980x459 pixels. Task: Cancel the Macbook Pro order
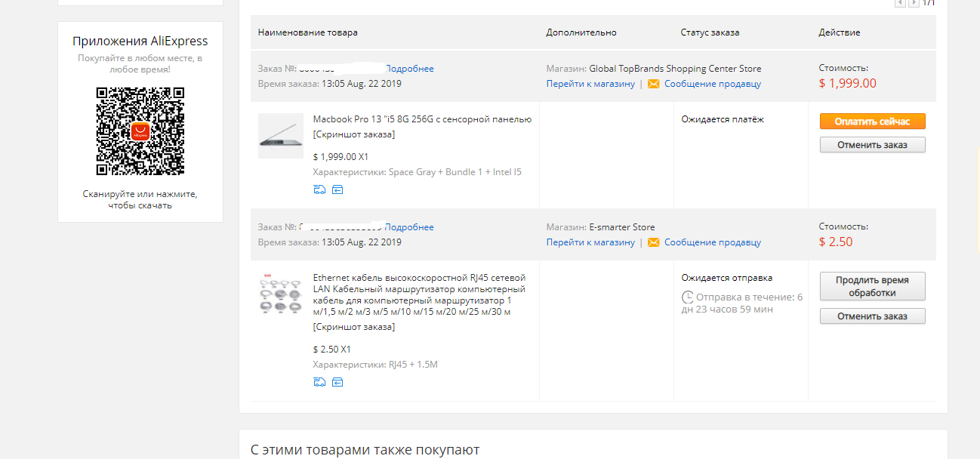(872, 145)
